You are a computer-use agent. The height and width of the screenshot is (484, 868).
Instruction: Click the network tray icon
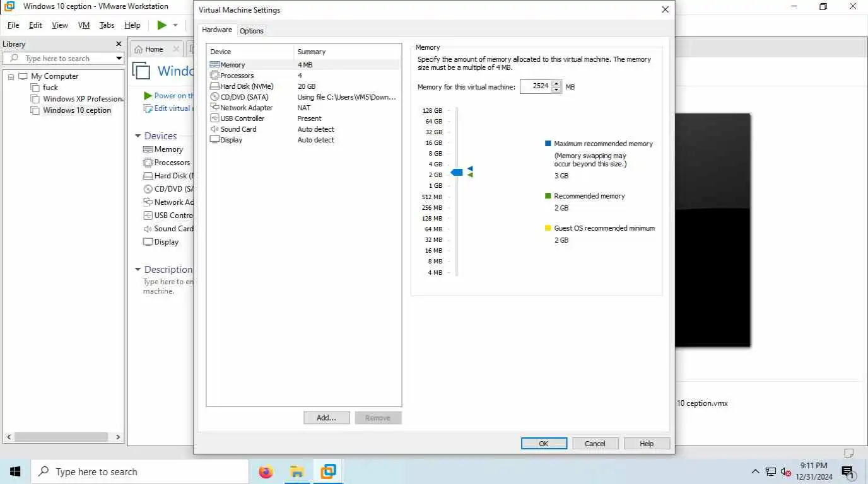[x=770, y=471]
